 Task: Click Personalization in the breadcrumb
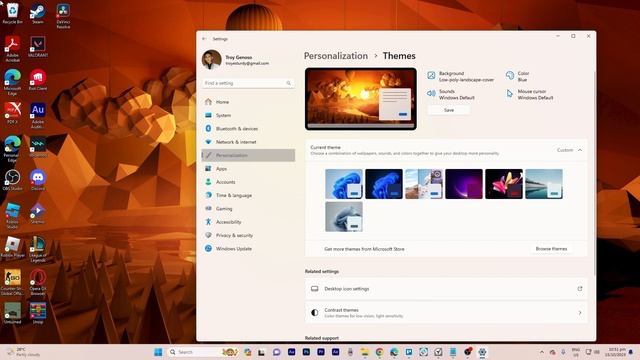[x=336, y=56]
